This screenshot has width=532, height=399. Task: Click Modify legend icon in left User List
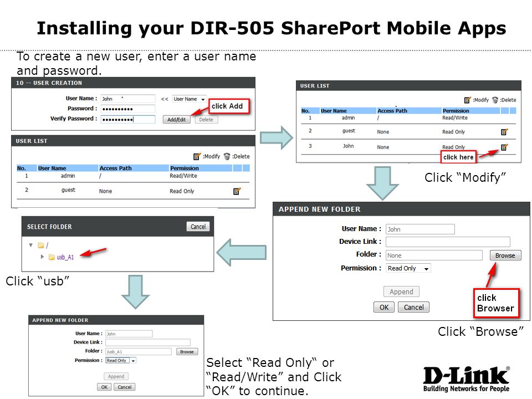[x=197, y=156]
